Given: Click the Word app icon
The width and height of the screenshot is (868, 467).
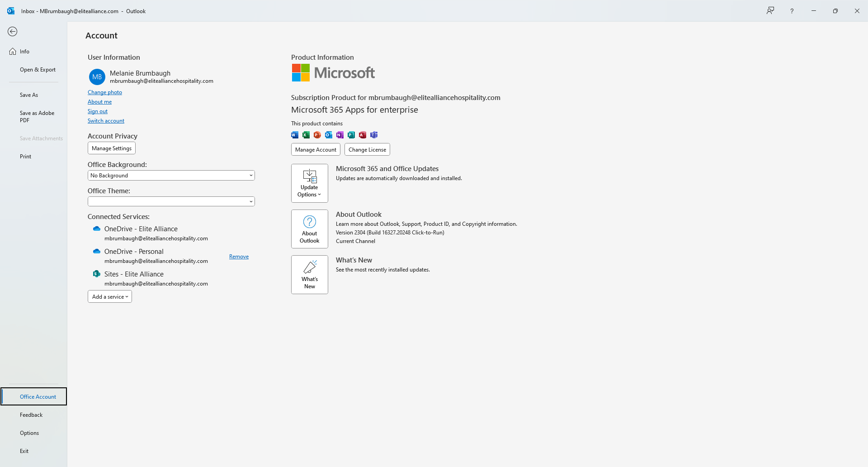Looking at the screenshot, I should (295, 135).
